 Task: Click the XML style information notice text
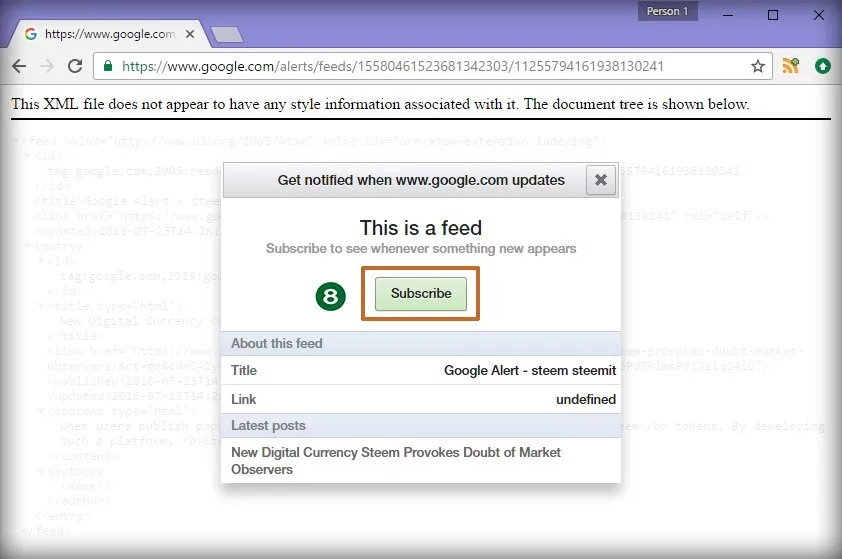[x=380, y=104]
